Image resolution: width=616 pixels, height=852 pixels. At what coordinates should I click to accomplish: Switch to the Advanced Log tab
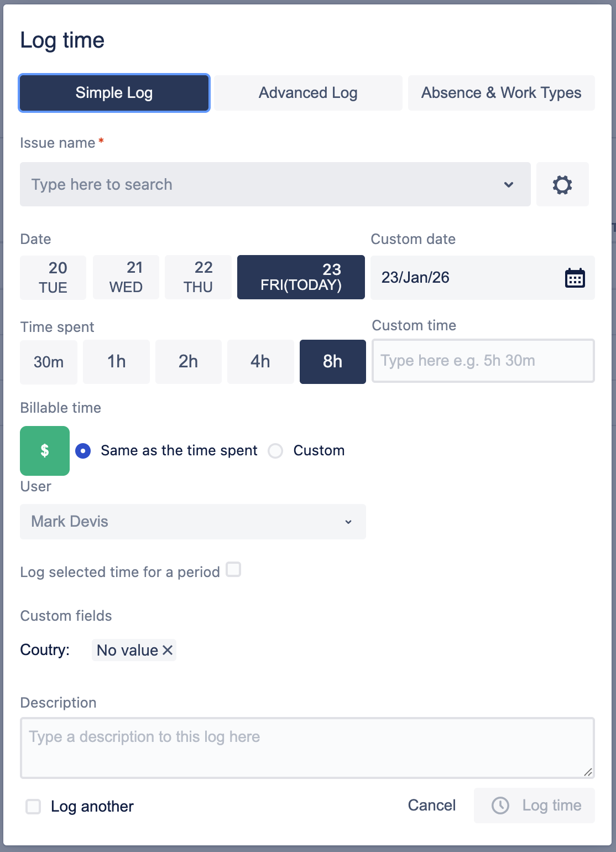308,93
